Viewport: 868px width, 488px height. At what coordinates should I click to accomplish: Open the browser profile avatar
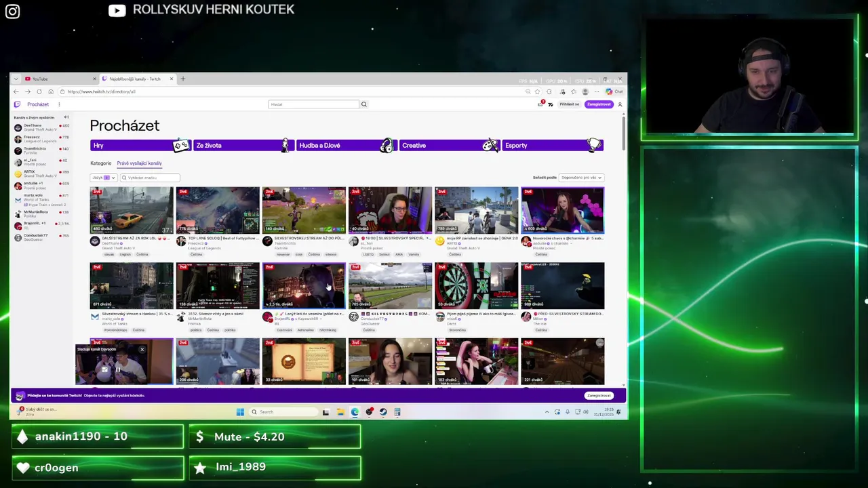tap(585, 91)
